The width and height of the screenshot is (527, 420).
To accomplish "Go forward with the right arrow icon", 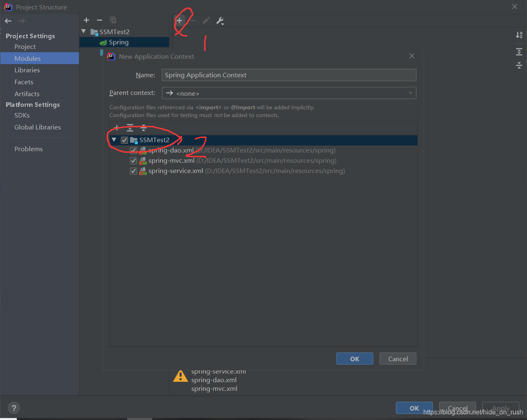I will pos(21,21).
